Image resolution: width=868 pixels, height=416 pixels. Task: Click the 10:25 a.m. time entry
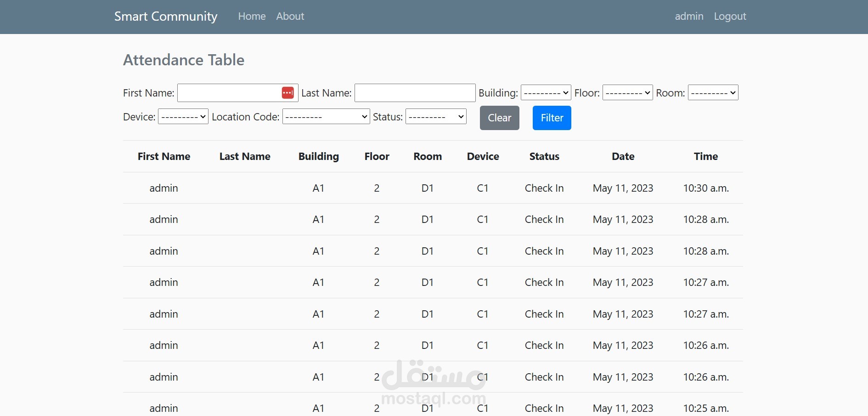tap(706, 408)
